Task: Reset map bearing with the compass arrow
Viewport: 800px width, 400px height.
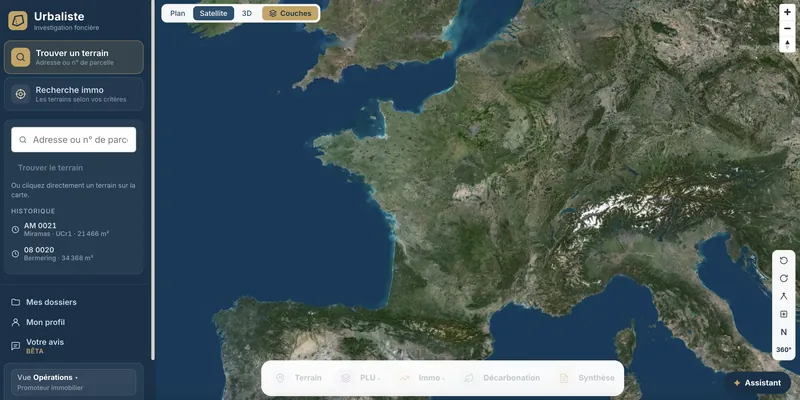Action: point(787,44)
